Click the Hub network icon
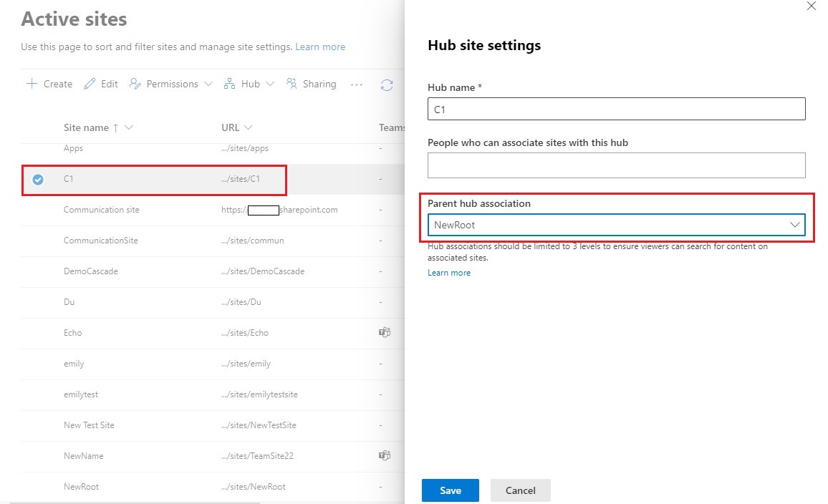This screenshot has height=504, width=828. click(x=229, y=84)
